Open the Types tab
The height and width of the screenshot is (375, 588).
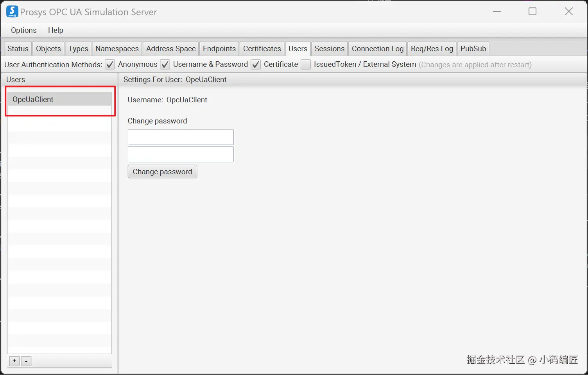(x=78, y=48)
